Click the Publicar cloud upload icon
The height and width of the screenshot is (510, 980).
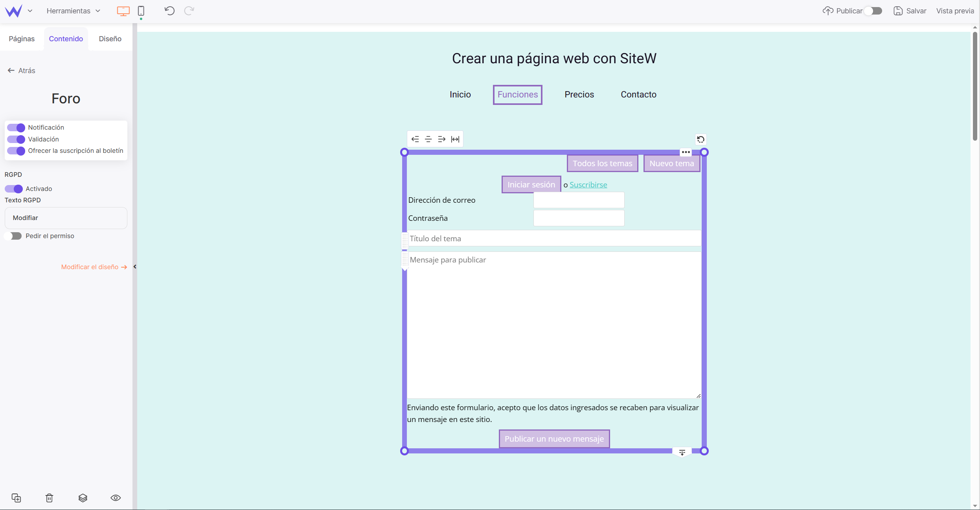coord(828,11)
